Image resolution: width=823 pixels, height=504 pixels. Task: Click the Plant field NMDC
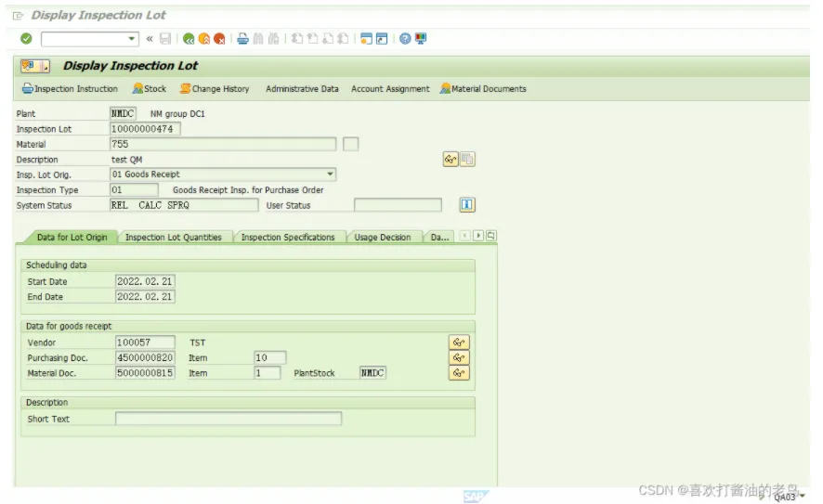coord(123,113)
